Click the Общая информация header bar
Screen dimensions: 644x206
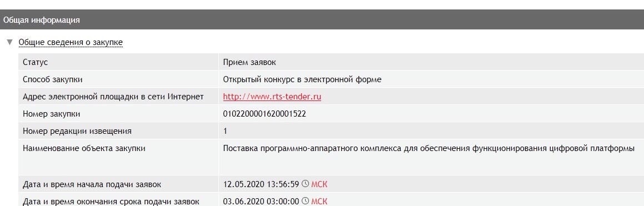tap(322, 19)
